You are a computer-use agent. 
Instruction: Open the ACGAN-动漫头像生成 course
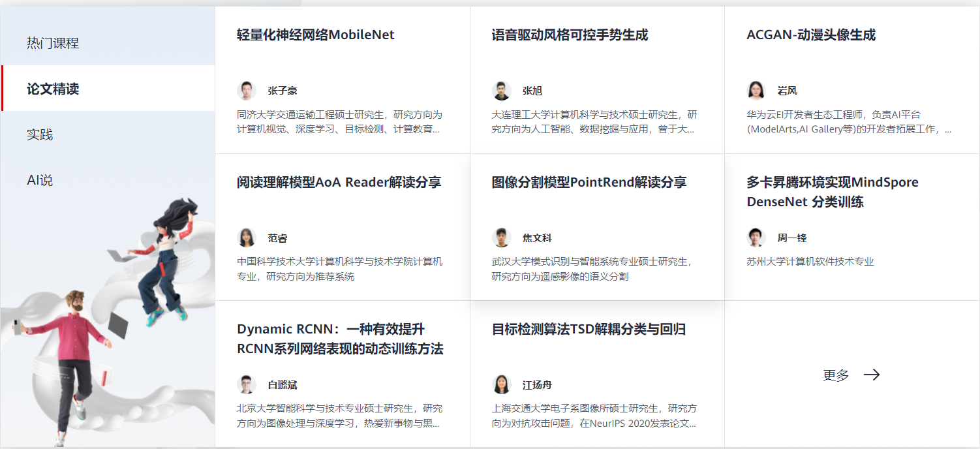(811, 35)
